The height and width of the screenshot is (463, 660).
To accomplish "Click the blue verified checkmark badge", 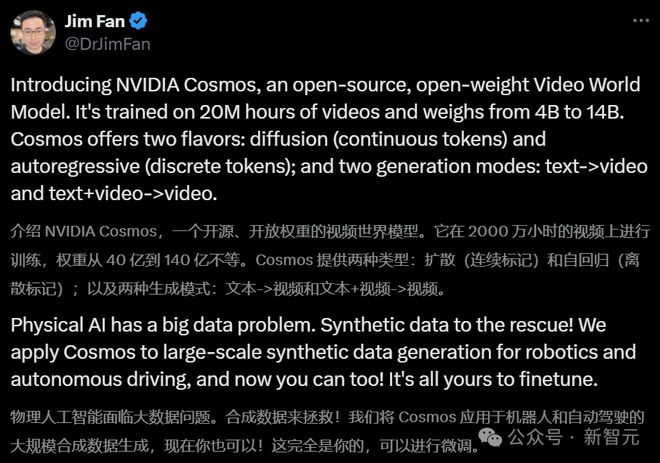I will click(138, 21).
